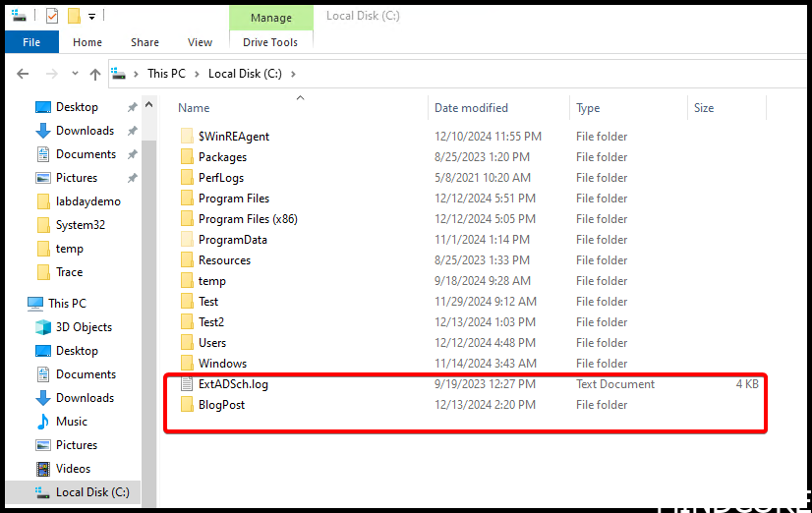Select the BlogPost folder
812x513 pixels.
point(221,405)
